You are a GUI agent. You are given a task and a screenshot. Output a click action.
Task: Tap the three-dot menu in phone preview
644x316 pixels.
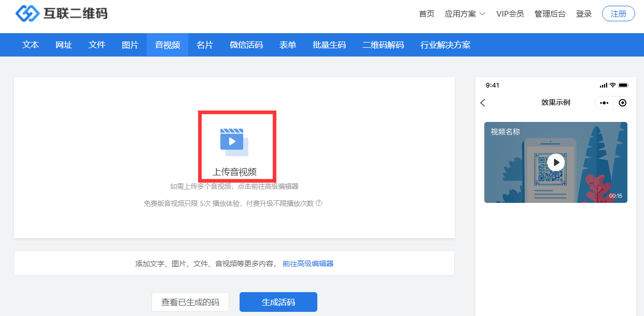(604, 103)
